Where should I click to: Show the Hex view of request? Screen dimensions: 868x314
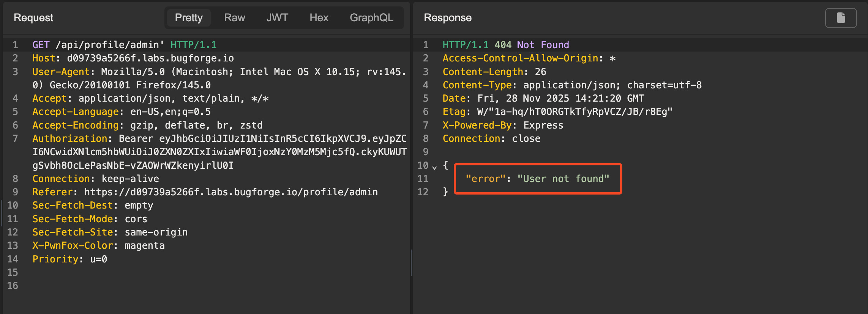tap(319, 18)
